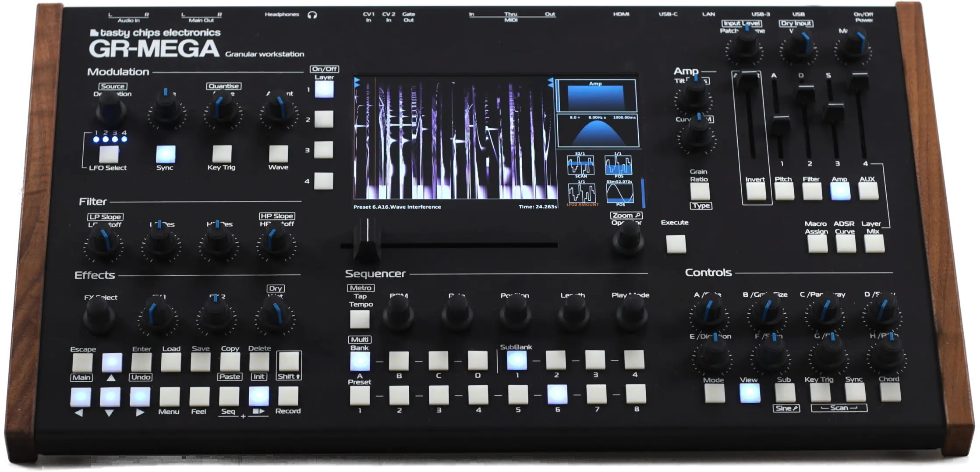The height and width of the screenshot is (472, 980).
Task: Open the Menu button
Action: click(x=170, y=397)
